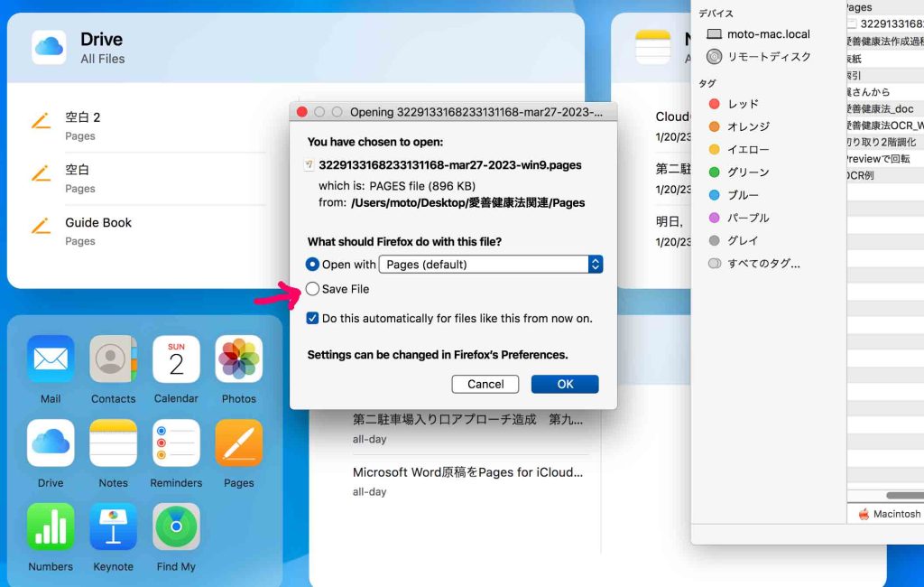Click the Macintosh disk icon in Finder path bar
Viewport: 924px width, 587px height.
coord(864,514)
